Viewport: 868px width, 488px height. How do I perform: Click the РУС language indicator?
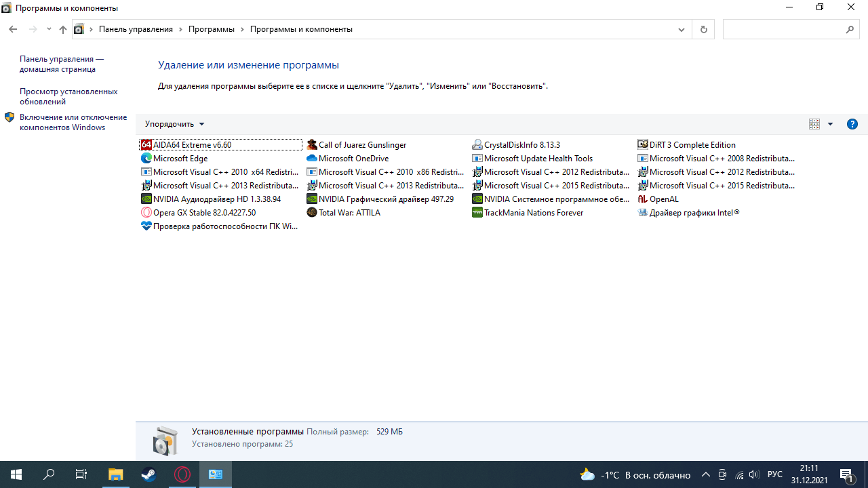[x=775, y=474]
